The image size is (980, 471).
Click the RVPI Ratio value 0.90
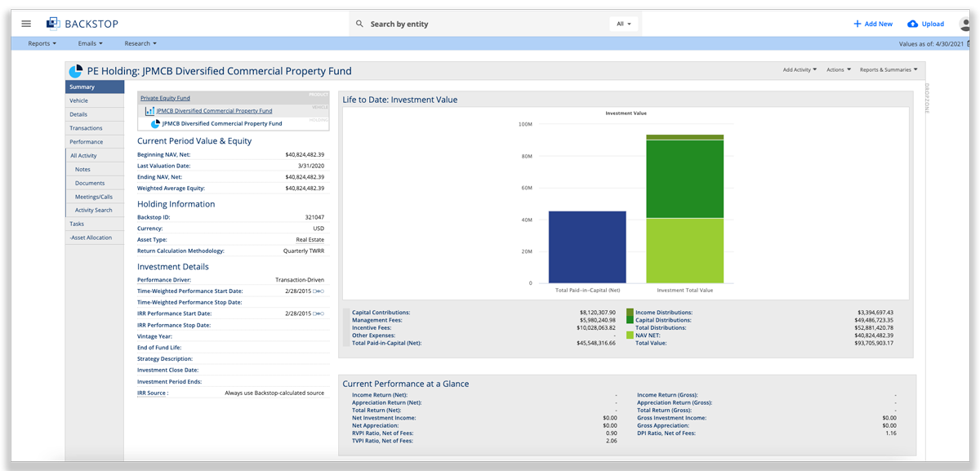pos(612,433)
